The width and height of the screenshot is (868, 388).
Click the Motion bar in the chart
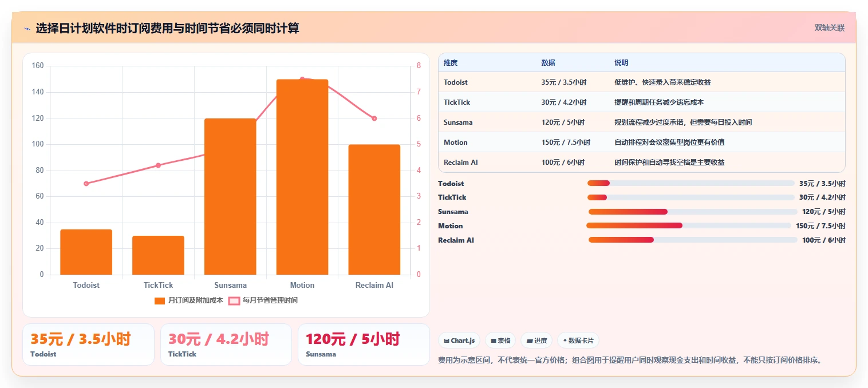(x=302, y=177)
